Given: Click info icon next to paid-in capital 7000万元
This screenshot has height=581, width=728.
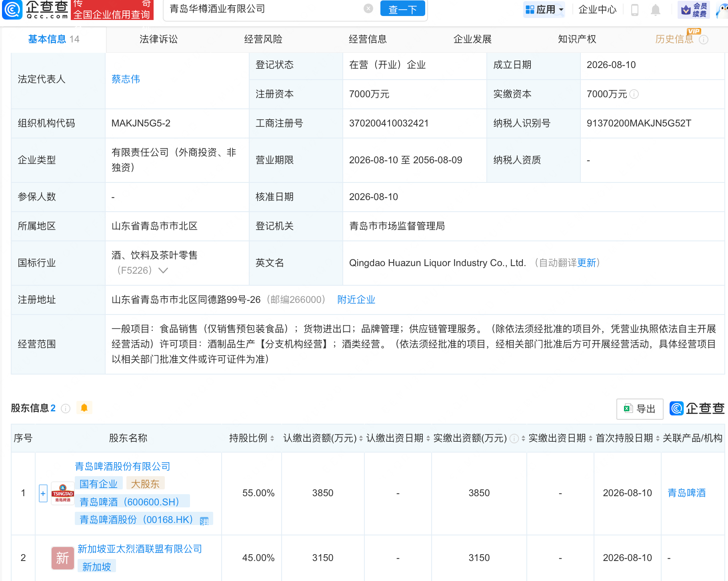Looking at the screenshot, I should [634, 94].
